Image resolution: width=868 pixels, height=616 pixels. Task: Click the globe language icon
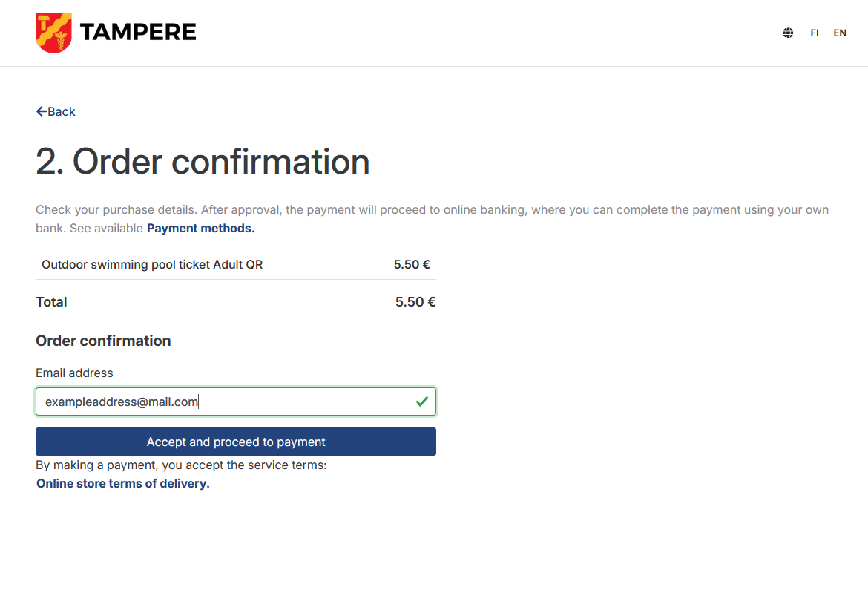(788, 33)
